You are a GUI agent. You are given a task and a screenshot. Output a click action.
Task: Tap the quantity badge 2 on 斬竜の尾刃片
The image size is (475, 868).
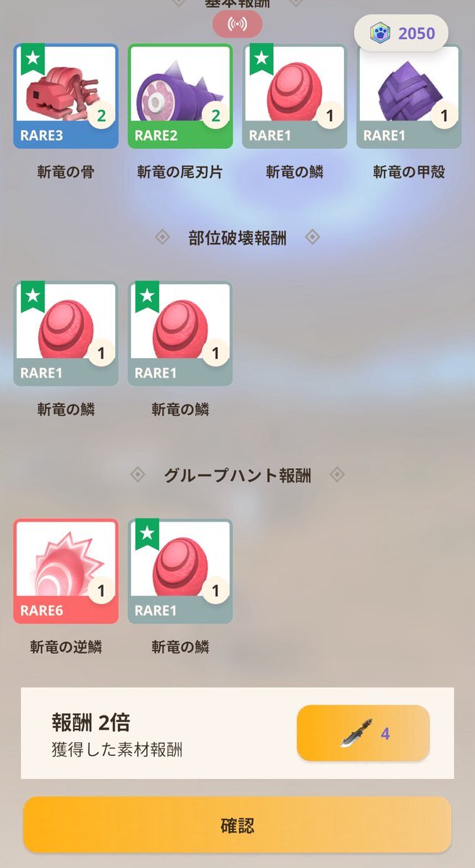(216, 114)
